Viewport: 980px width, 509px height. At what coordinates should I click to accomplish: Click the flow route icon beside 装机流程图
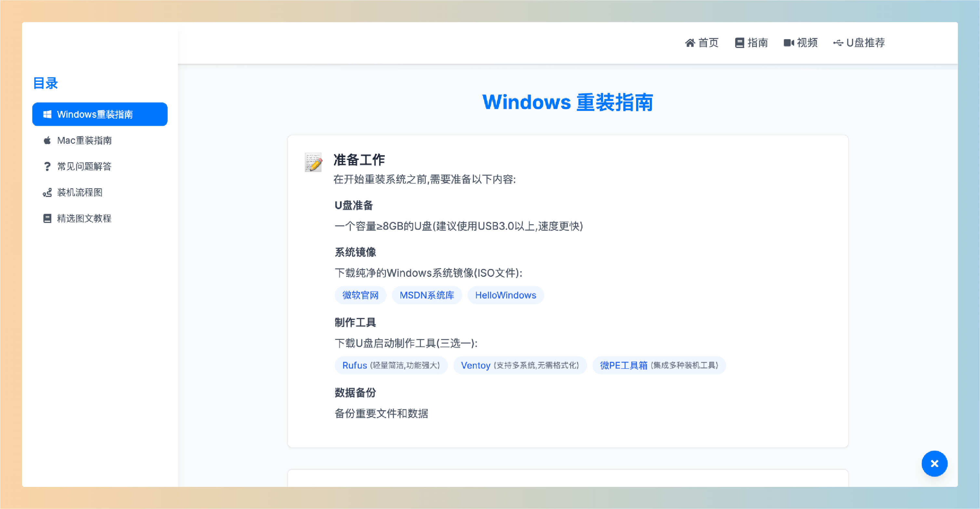[x=47, y=193]
